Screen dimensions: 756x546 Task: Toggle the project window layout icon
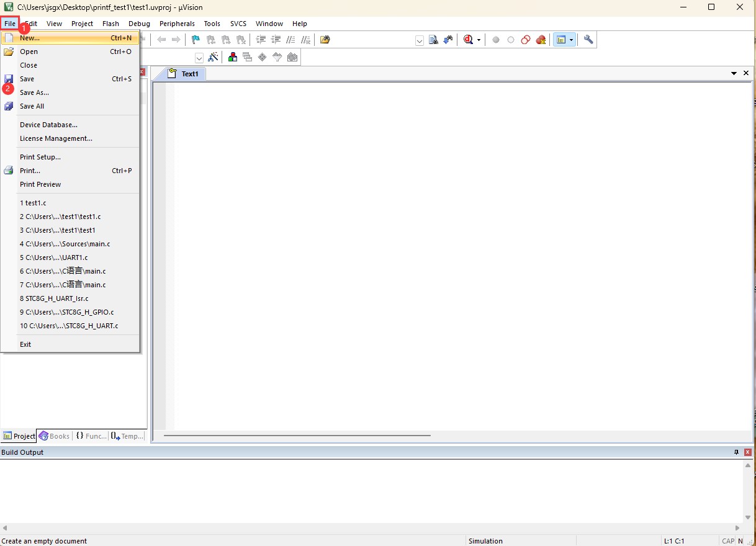[561, 40]
